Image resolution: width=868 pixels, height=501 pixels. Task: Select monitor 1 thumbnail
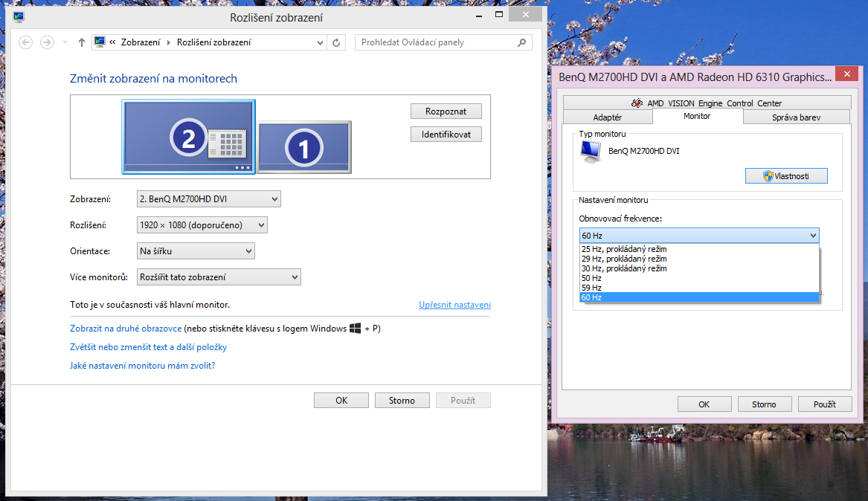coord(304,147)
